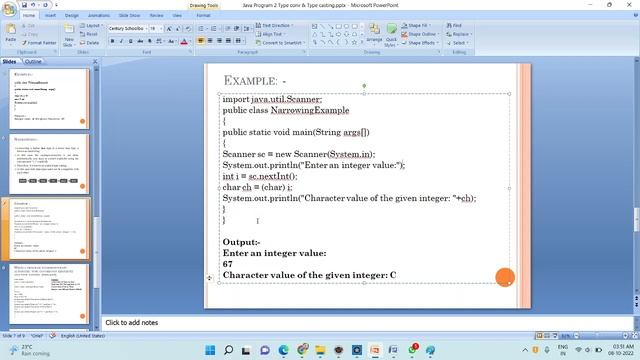Click Find in Editing group
The image size is (640, 360).
[453, 25]
